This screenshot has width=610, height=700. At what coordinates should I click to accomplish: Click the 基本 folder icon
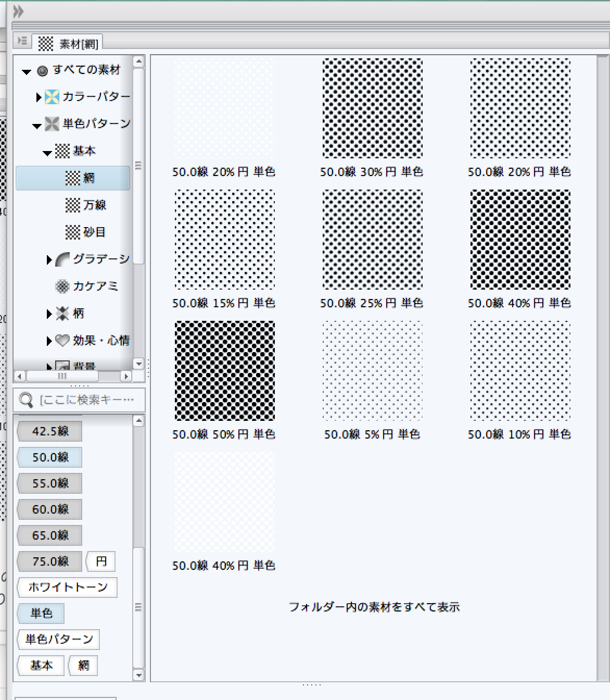tap(62, 151)
